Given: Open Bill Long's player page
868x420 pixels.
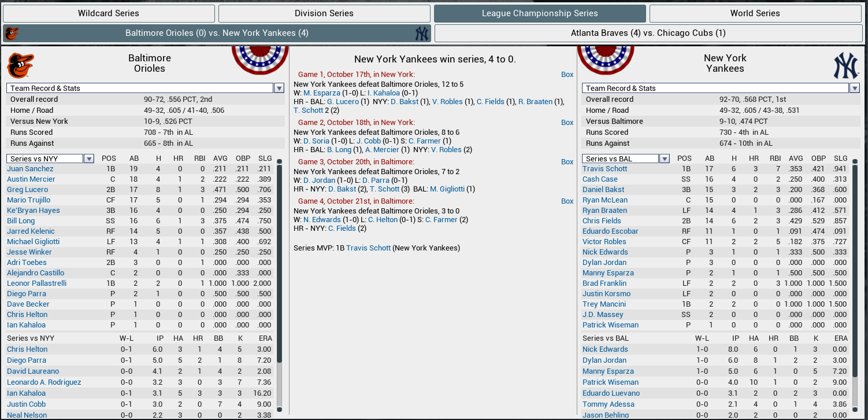Looking at the screenshot, I should pos(21,221).
